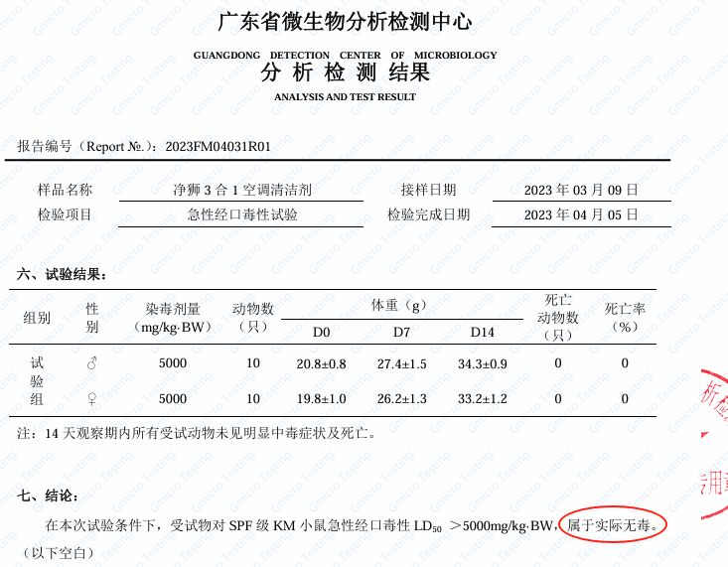This screenshot has width=728, height=567.
Task: Click the column header 组别
Action: coord(37,318)
